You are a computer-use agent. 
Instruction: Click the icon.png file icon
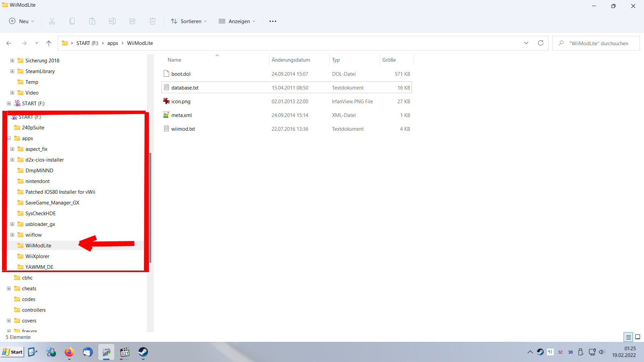[x=166, y=101]
